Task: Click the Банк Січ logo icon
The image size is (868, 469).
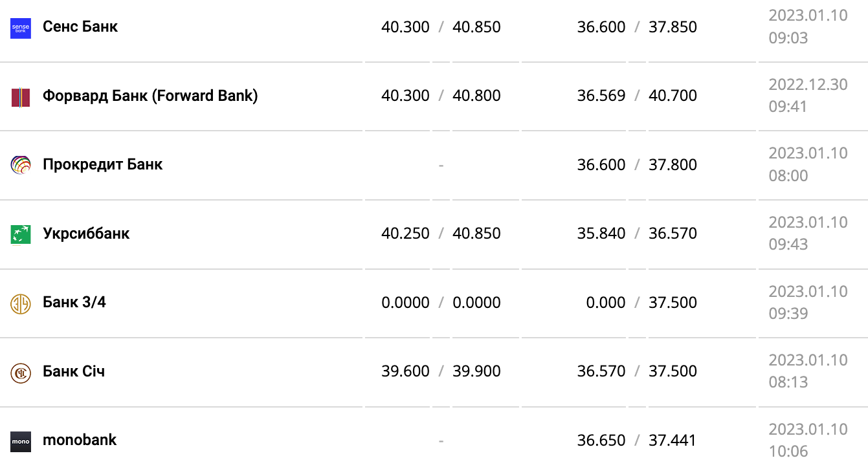Action: pos(21,373)
